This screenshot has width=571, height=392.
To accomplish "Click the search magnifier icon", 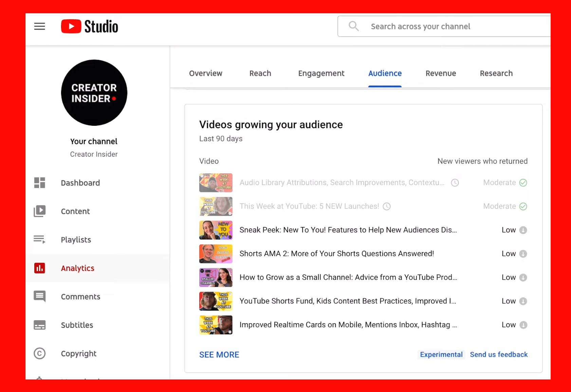I will pos(353,26).
